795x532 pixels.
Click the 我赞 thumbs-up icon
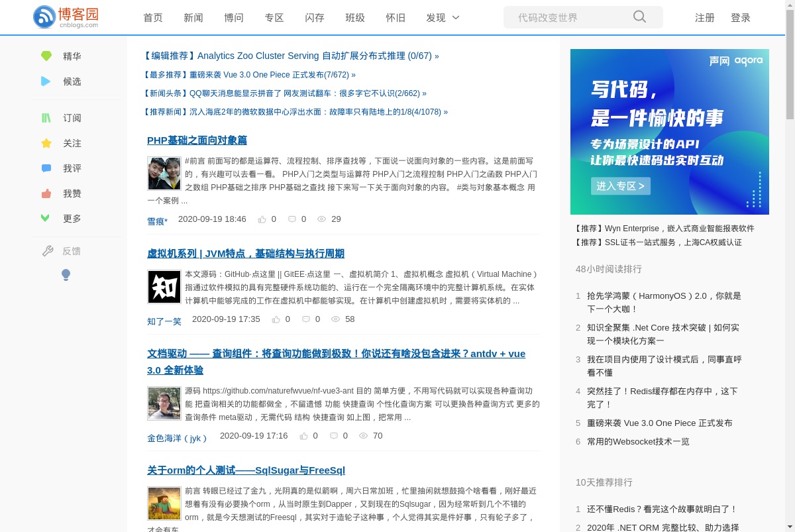click(x=46, y=193)
